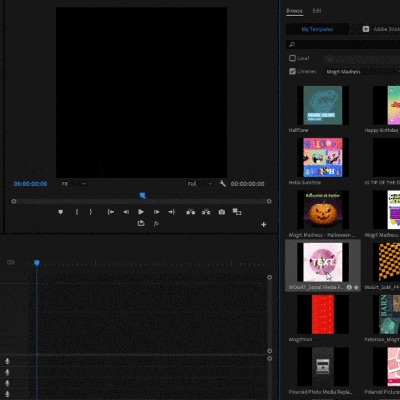Viewport: 400px width, 400px height.
Task: Open the Mogrt Madness library dropdown
Action: pyautogui.click(x=362, y=72)
